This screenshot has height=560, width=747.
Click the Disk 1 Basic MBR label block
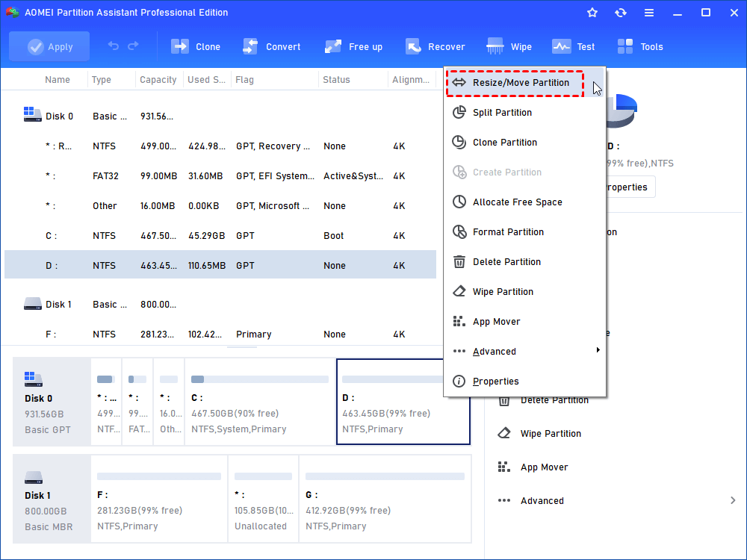[x=52, y=500]
